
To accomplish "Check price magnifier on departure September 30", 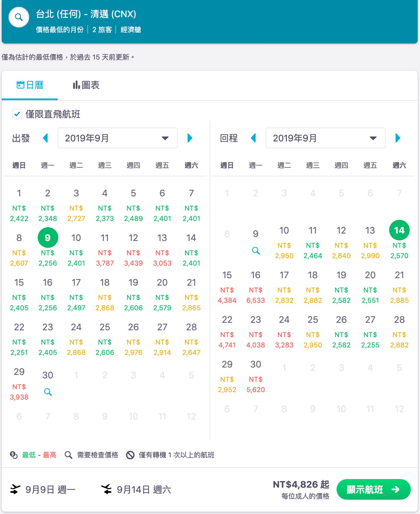I will [x=48, y=392].
